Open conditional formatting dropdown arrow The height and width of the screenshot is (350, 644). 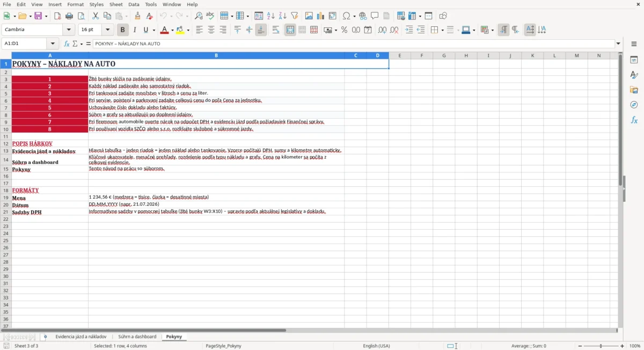pyautogui.click(x=492, y=30)
